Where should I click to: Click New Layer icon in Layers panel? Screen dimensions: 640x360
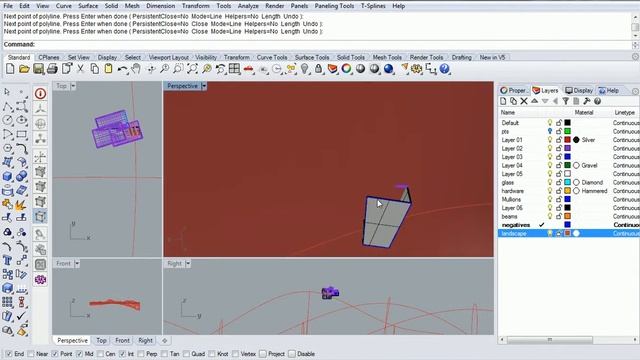click(x=503, y=101)
